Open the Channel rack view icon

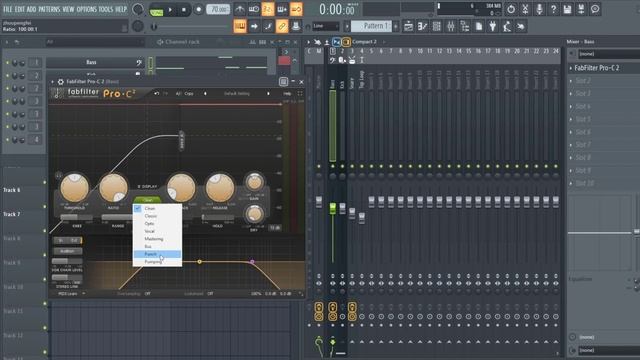coord(436,27)
